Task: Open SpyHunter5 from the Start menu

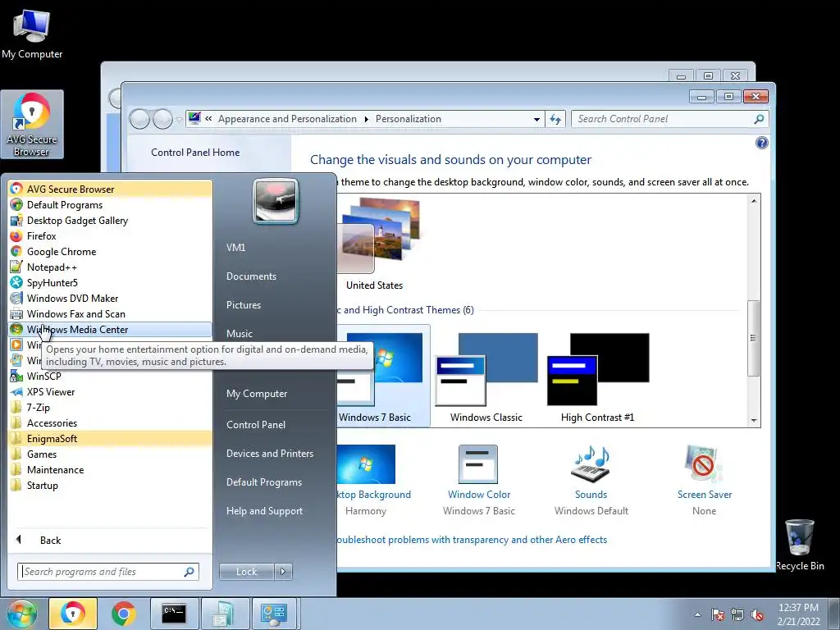Action: (x=110, y=282)
